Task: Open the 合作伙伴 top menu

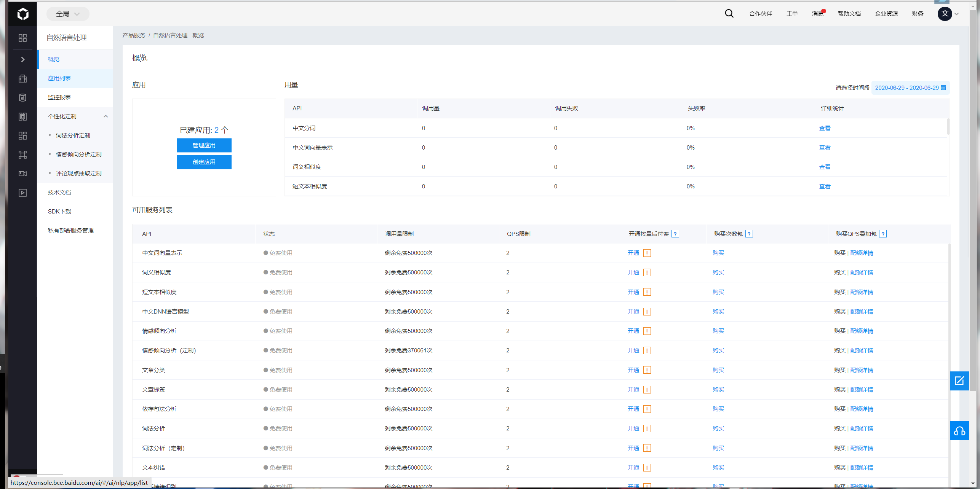Action: (761, 14)
